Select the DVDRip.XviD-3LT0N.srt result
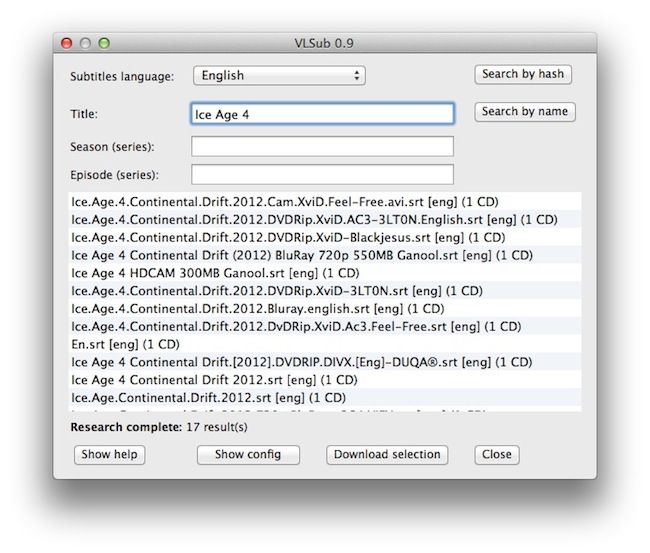The image size is (650, 553). click(325, 291)
